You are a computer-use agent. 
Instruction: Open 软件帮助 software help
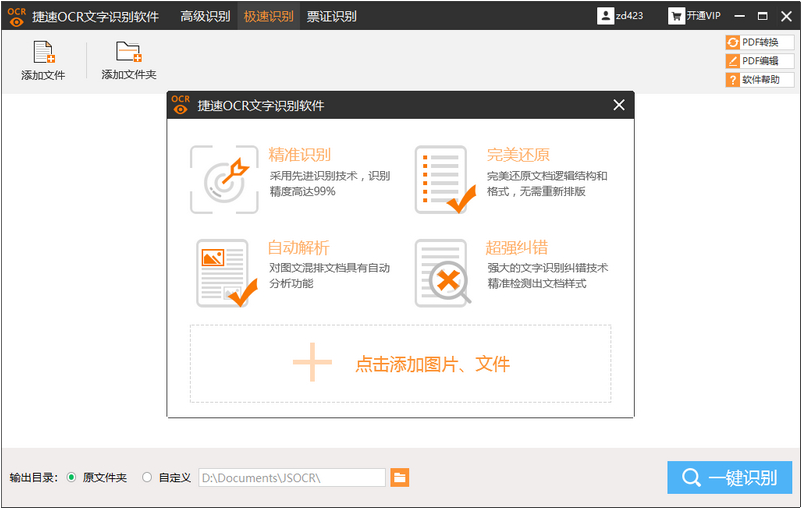[759, 80]
